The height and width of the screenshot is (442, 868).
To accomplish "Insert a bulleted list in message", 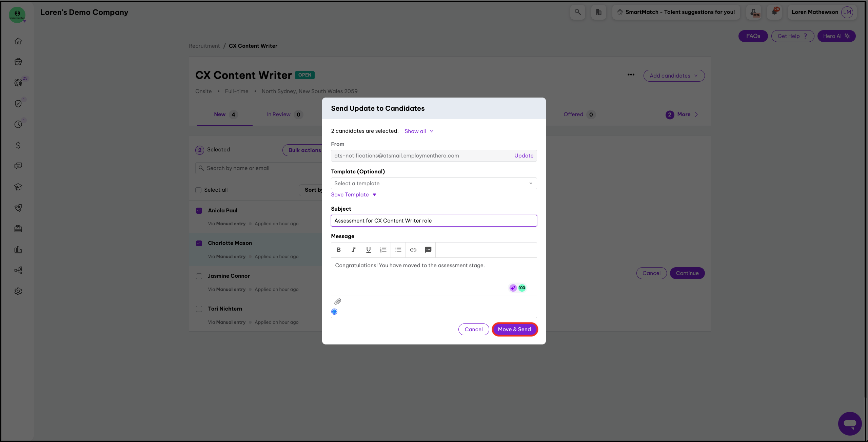I will pyautogui.click(x=398, y=250).
